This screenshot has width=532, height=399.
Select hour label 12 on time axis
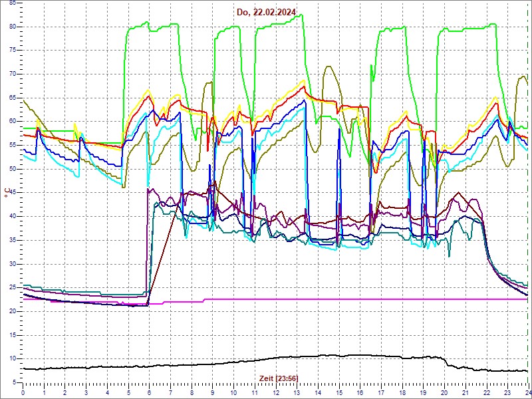(x=276, y=392)
